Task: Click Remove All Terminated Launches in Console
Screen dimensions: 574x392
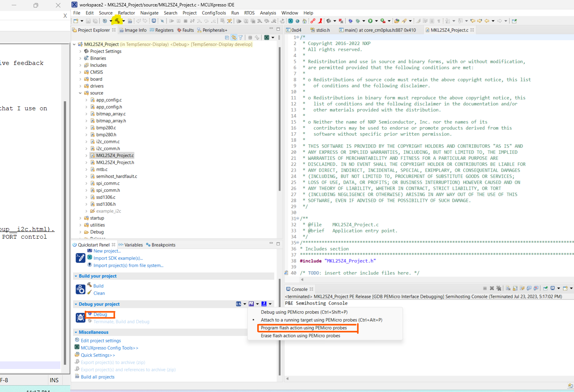Action: pos(499,288)
